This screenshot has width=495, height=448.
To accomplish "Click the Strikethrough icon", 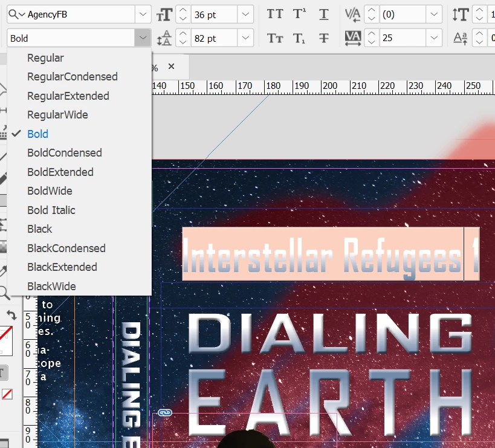I will pyautogui.click(x=323, y=38).
